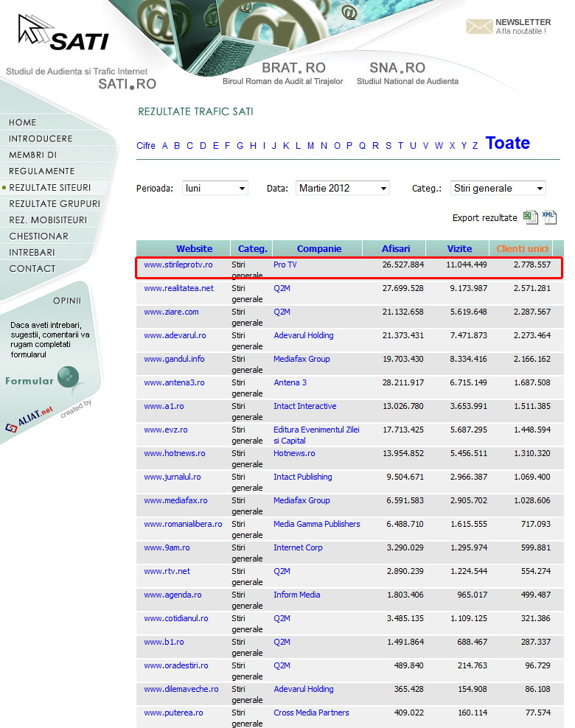The image size is (575, 728).
Task: Open REZULTATE GRUPURI menu item
Action: click(x=55, y=203)
